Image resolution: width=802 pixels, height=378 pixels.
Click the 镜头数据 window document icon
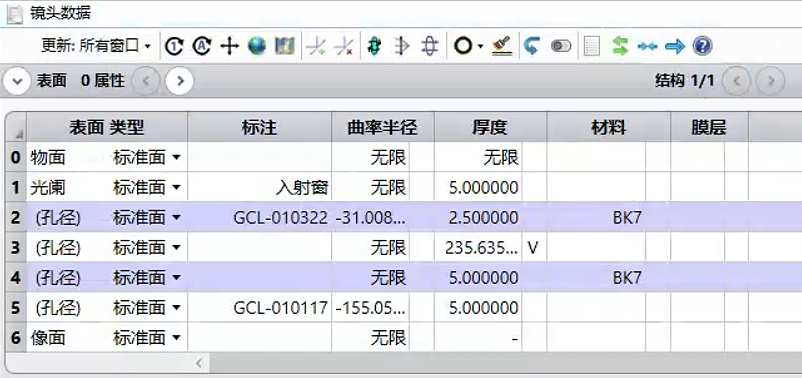(x=14, y=14)
